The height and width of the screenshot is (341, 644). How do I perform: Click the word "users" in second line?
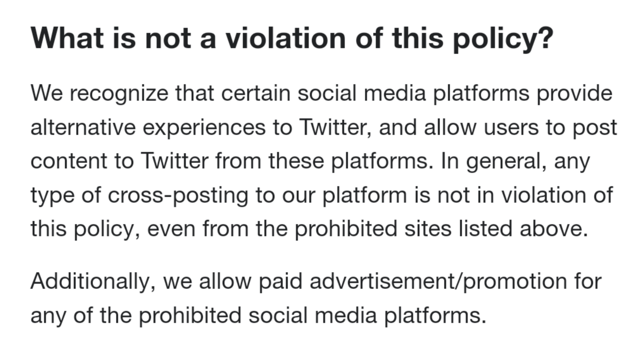(511, 128)
